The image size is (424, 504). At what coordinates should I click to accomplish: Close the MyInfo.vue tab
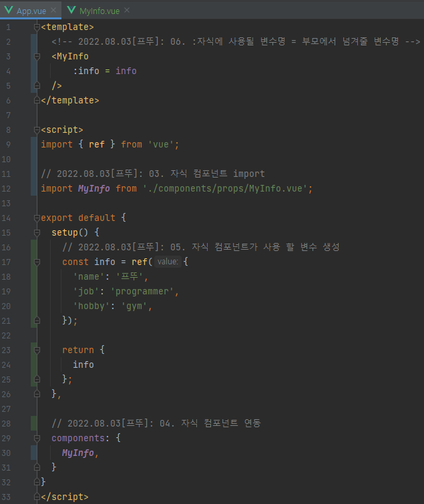127,10
